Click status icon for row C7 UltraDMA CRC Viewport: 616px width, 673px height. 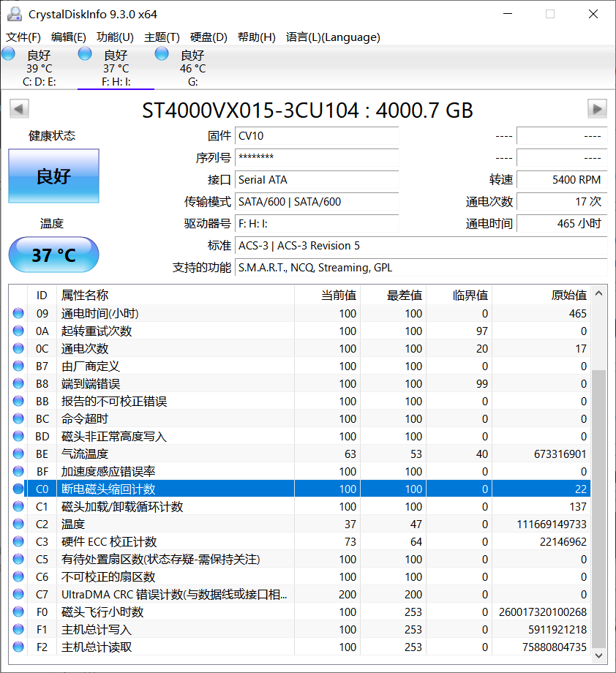(x=18, y=594)
